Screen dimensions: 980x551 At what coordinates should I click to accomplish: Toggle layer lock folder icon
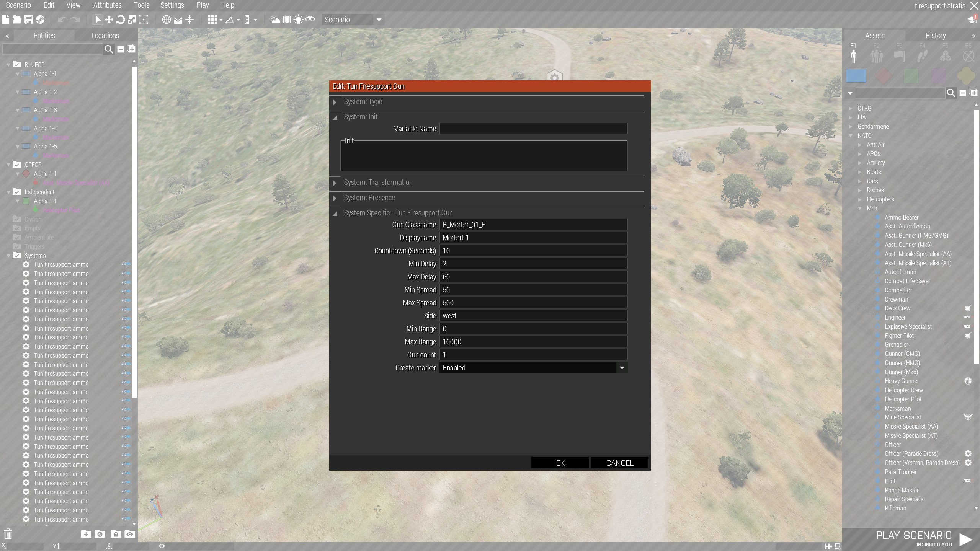(116, 534)
